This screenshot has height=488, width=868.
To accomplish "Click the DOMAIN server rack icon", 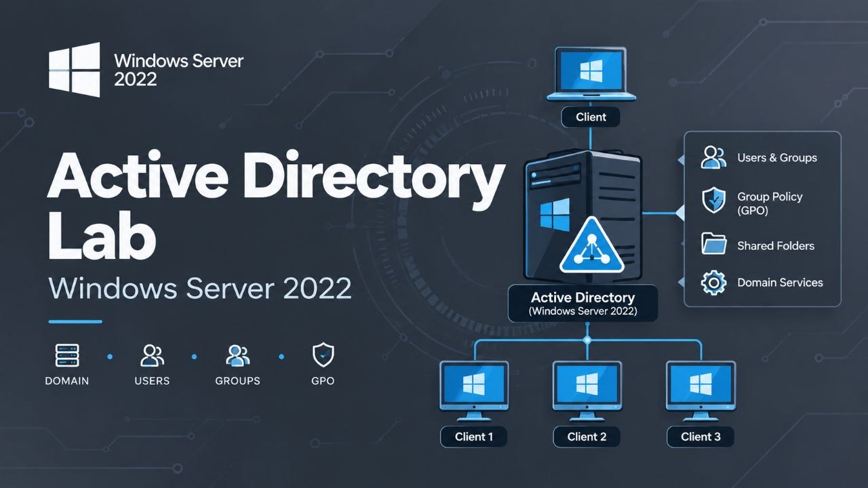I will (x=67, y=355).
